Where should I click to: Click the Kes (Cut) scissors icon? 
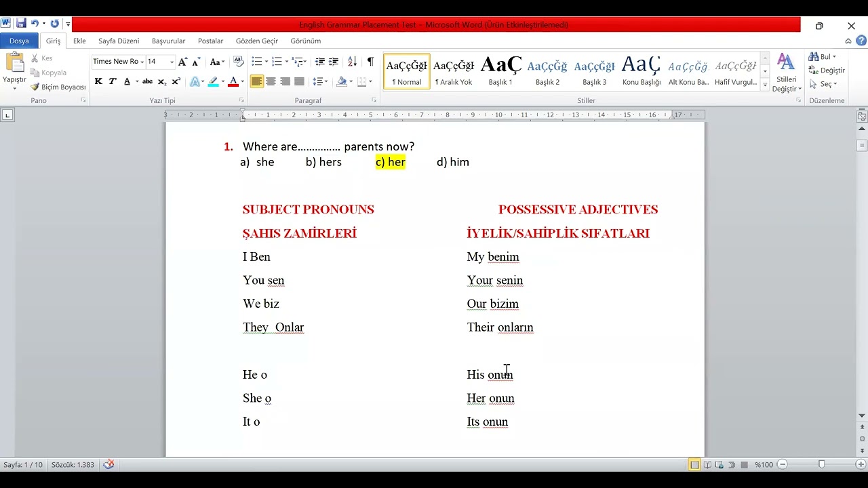[x=35, y=58]
